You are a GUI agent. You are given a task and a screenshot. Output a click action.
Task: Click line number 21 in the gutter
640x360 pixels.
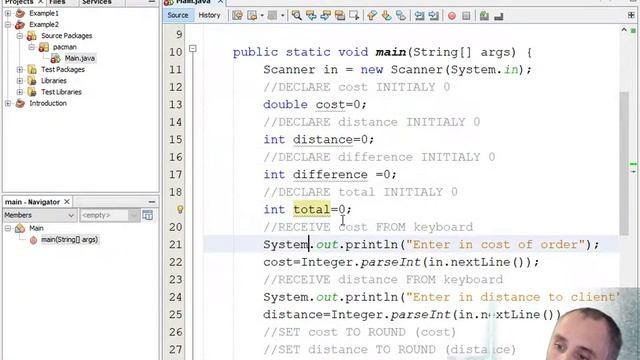(176, 244)
